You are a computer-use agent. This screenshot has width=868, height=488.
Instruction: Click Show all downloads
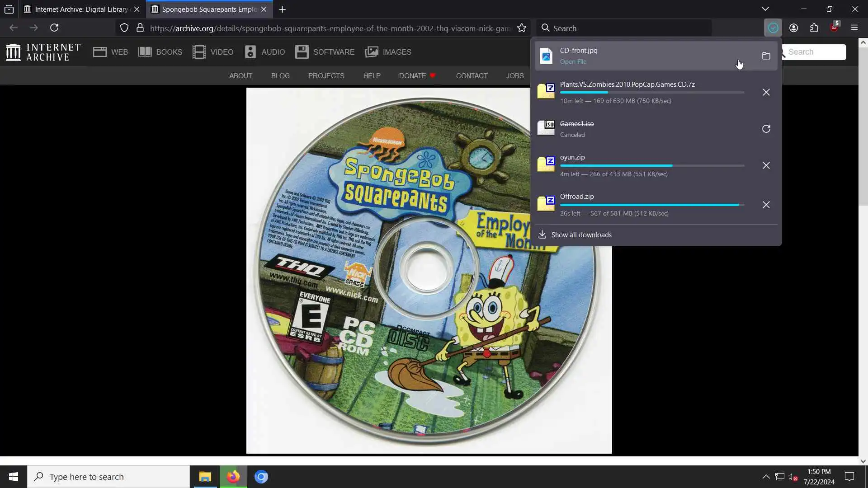click(581, 235)
